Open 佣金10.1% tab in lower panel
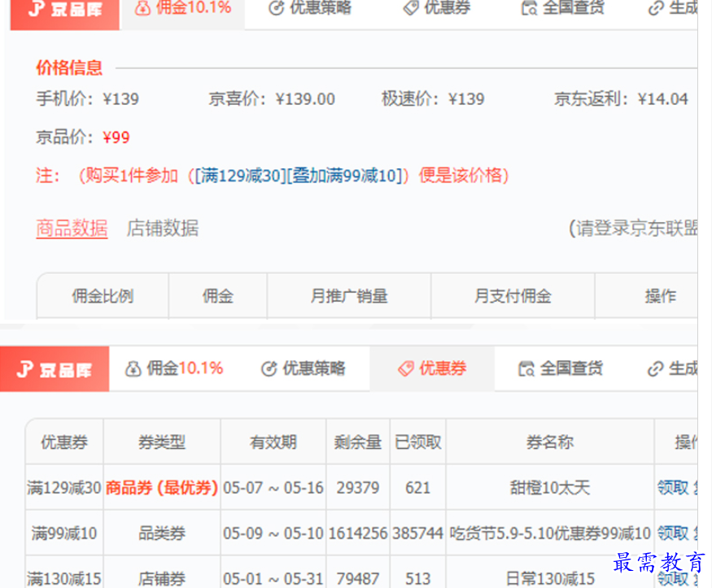 (174, 368)
